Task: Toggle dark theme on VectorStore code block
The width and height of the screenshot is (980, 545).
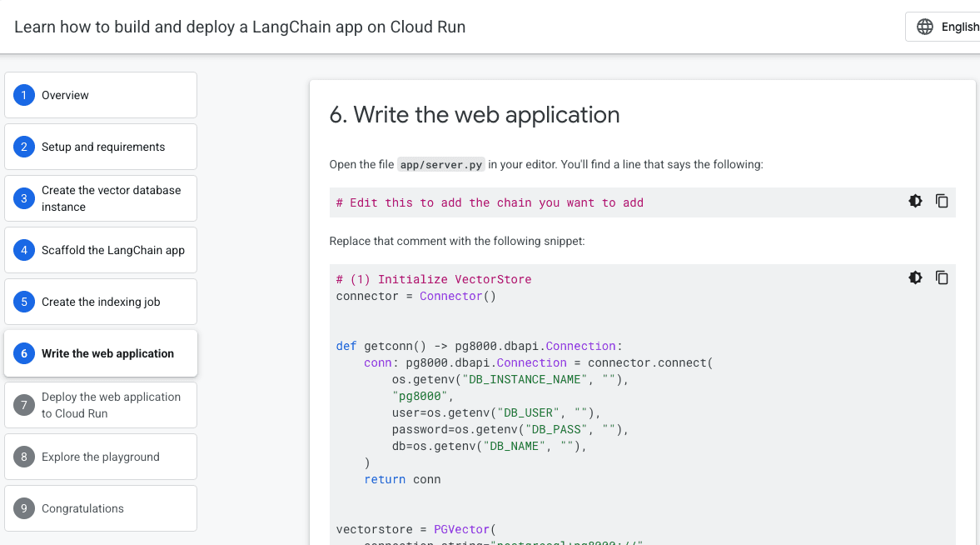Action: tap(915, 277)
